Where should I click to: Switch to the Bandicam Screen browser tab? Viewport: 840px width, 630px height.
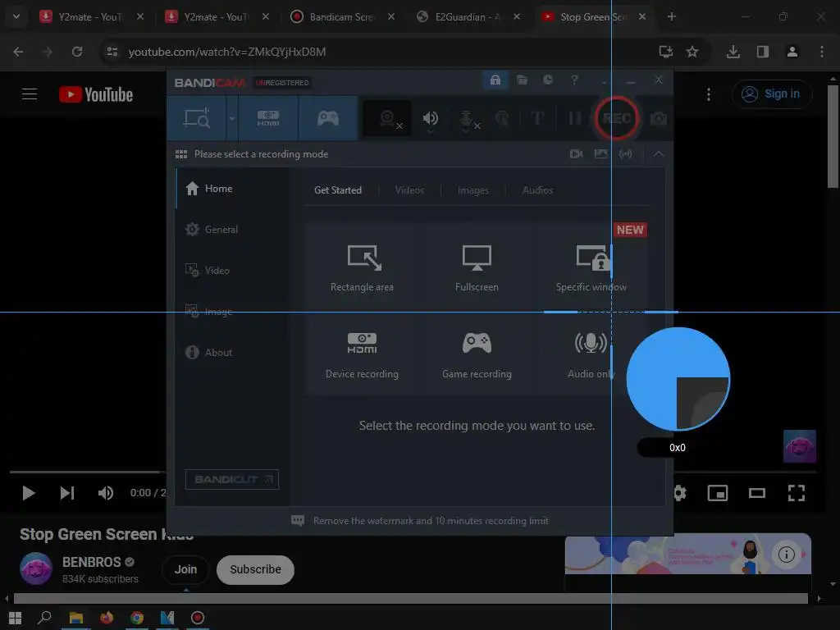click(342, 17)
